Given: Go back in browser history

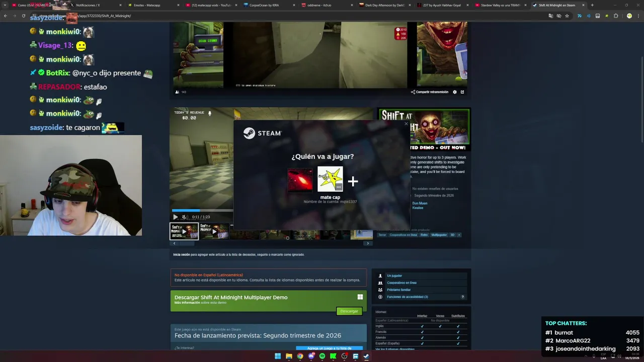Looking at the screenshot, I should (x=6, y=16).
